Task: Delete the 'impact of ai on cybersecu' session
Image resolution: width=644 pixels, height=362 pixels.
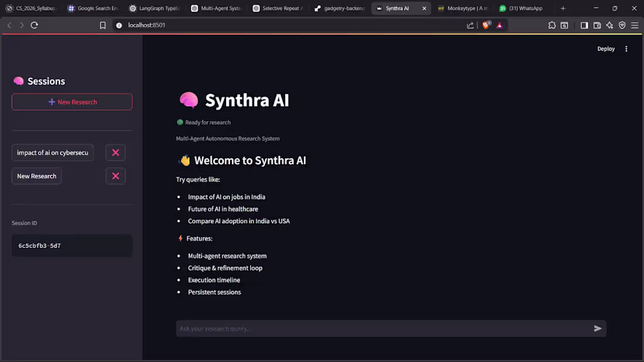Action: pos(115,153)
